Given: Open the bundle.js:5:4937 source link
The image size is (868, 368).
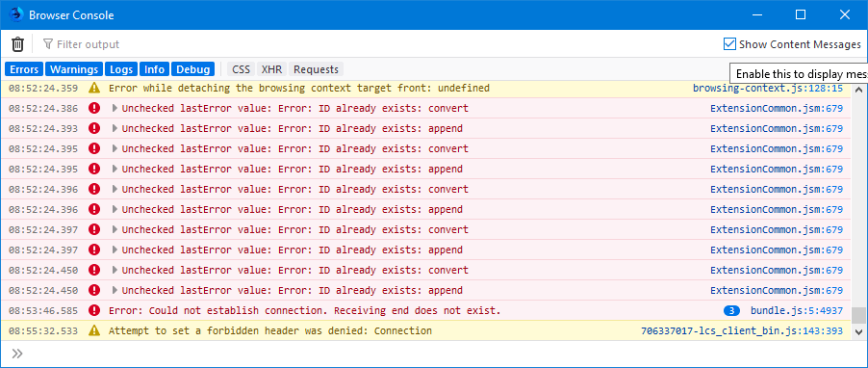Looking at the screenshot, I should click(797, 310).
